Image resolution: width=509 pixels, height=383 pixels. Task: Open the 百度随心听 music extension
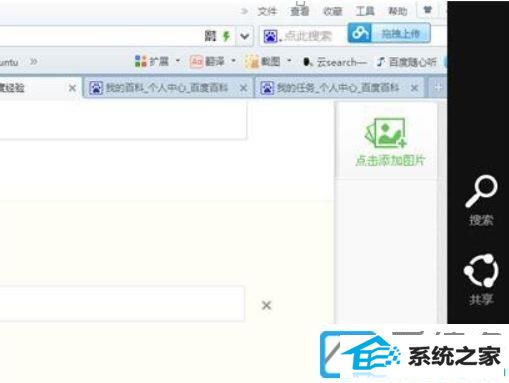pyautogui.click(x=407, y=62)
